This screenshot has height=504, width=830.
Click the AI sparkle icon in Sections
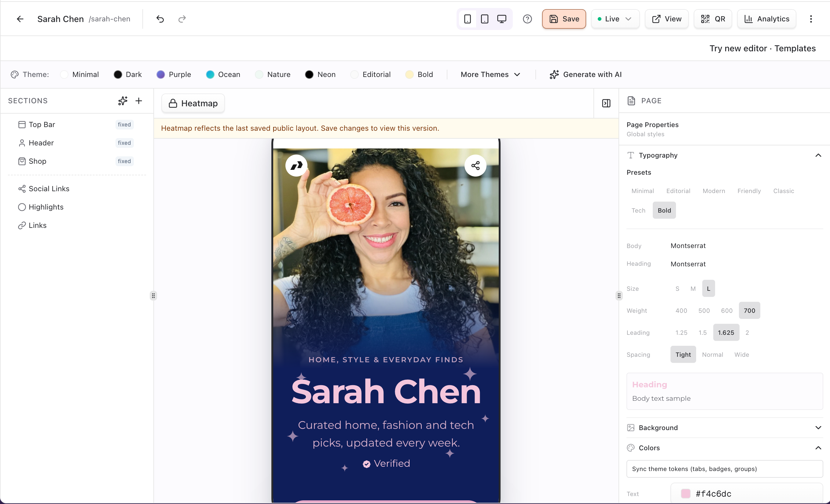point(123,101)
